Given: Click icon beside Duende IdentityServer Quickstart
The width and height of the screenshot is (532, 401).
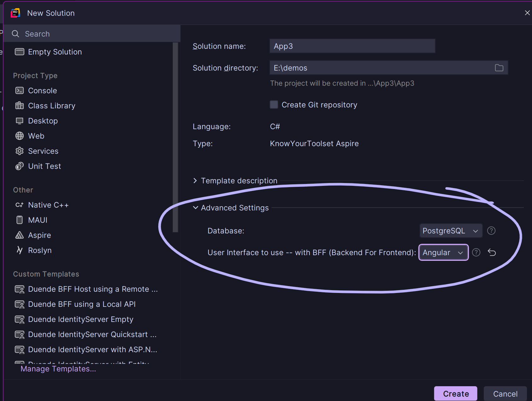Looking at the screenshot, I should pyautogui.click(x=20, y=335).
